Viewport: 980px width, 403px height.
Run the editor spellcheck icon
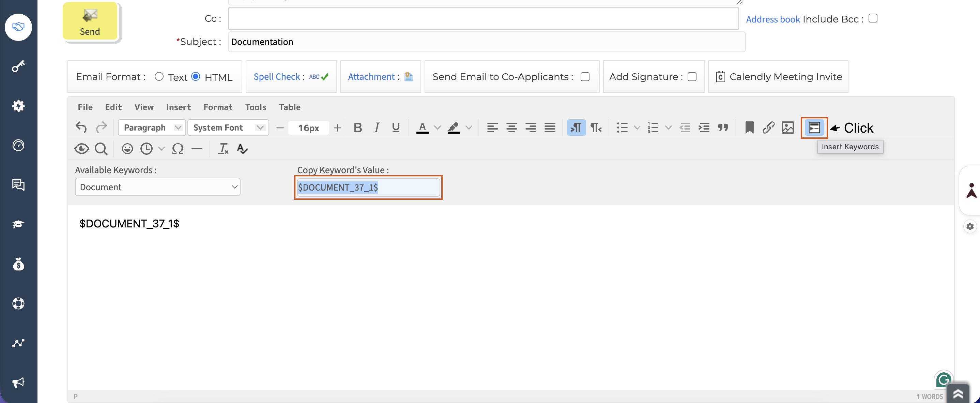click(x=242, y=149)
